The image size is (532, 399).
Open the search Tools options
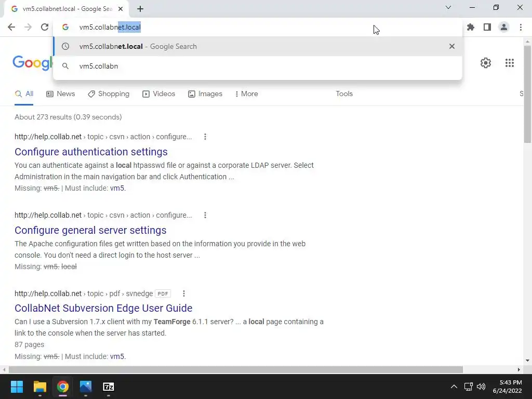coord(344,94)
